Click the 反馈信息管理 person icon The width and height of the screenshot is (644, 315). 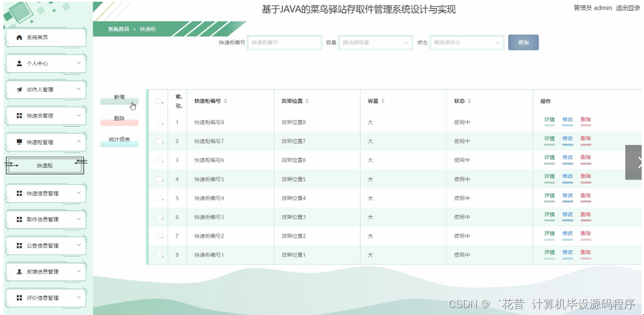coord(20,272)
